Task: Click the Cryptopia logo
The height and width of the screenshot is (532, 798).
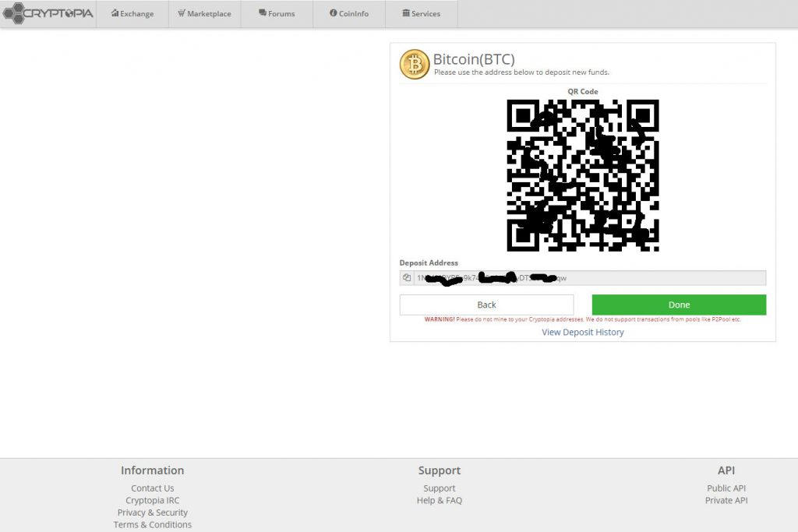Action: 48,13
